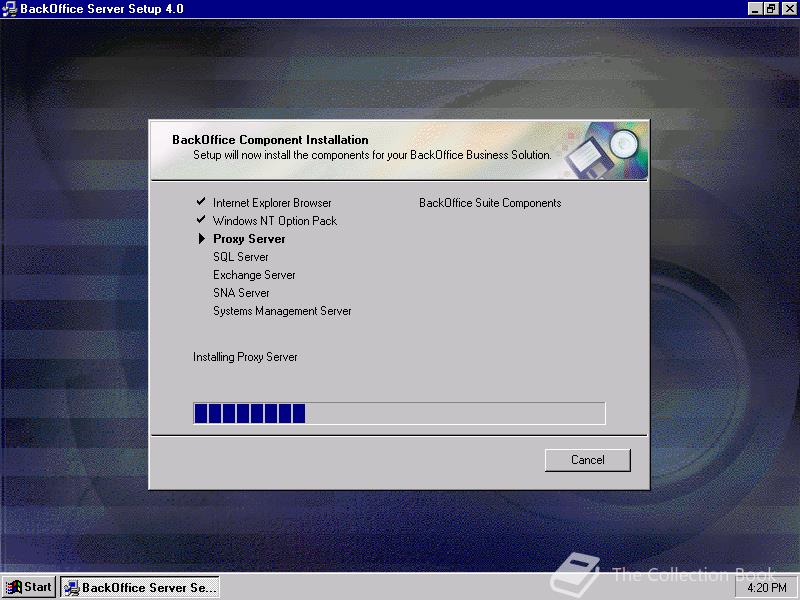Select the SQL Server entry
The image size is (800, 600).
pos(240,257)
